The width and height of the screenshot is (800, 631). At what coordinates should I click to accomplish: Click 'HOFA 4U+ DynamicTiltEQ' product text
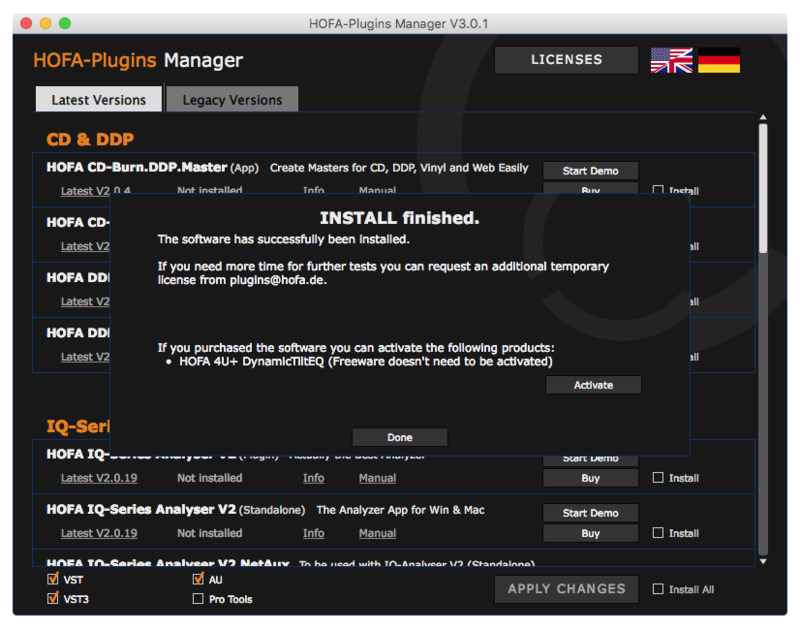tap(252, 362)
